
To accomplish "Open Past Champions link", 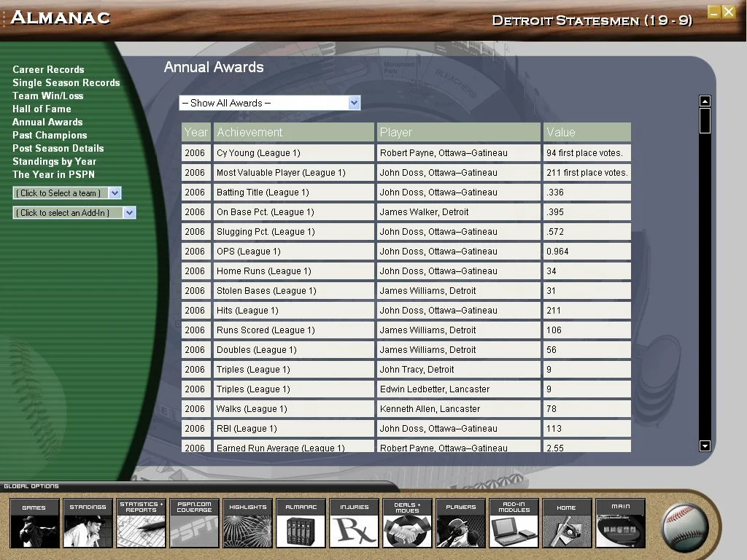I will point(50,136).
